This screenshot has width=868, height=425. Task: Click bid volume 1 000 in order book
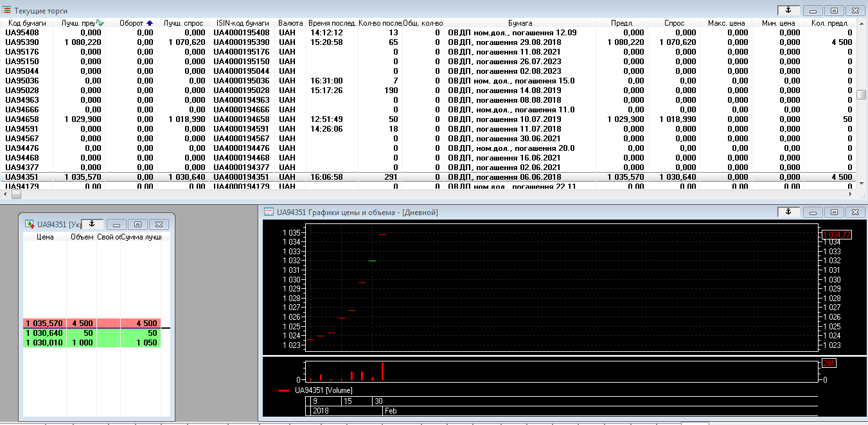82,343
